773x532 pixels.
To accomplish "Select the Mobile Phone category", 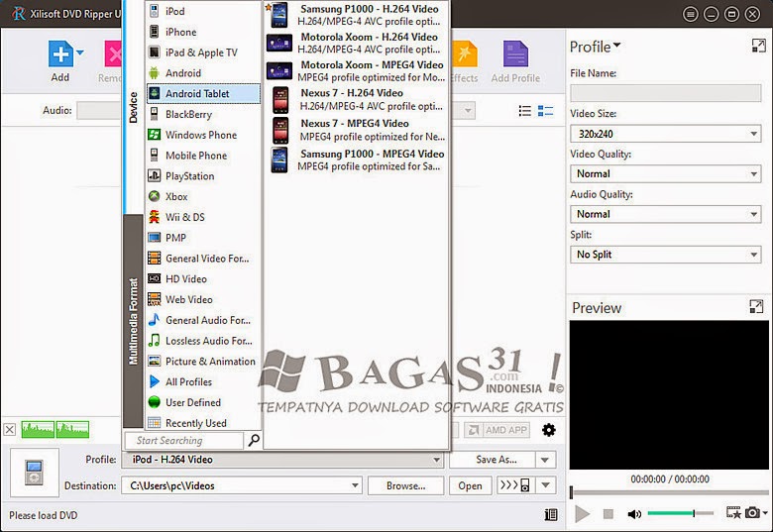I will click(x=203, y=156).
